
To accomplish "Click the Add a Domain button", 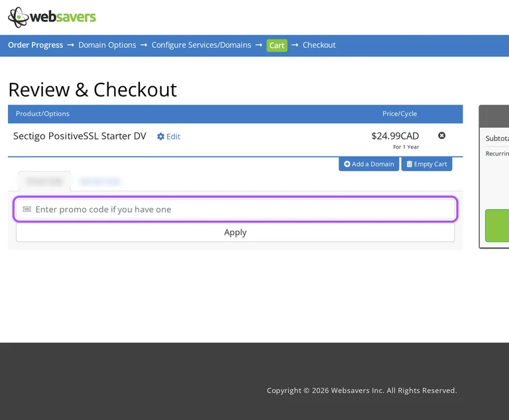I will pyautogui.click(x=368, y=164).
